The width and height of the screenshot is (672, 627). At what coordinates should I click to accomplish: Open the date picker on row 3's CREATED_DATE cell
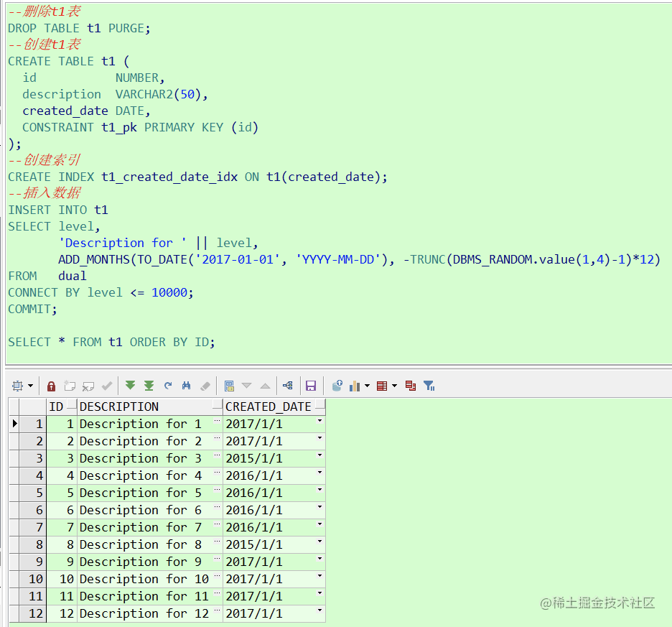click(320, 458)
